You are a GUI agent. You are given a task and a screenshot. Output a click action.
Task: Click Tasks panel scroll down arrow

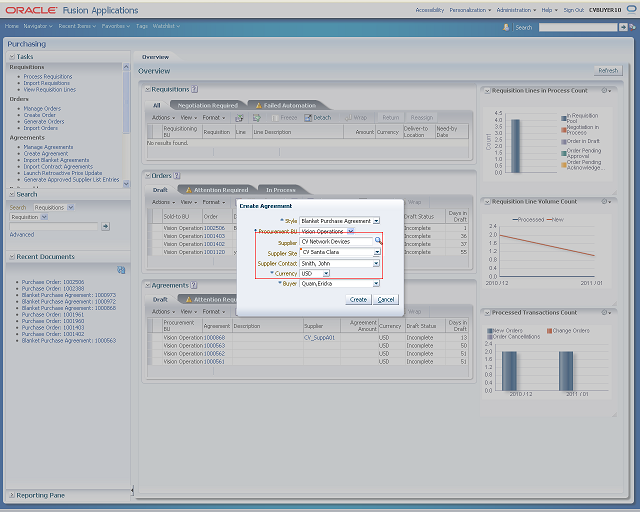pyautogui.click(x=126, y=184)
